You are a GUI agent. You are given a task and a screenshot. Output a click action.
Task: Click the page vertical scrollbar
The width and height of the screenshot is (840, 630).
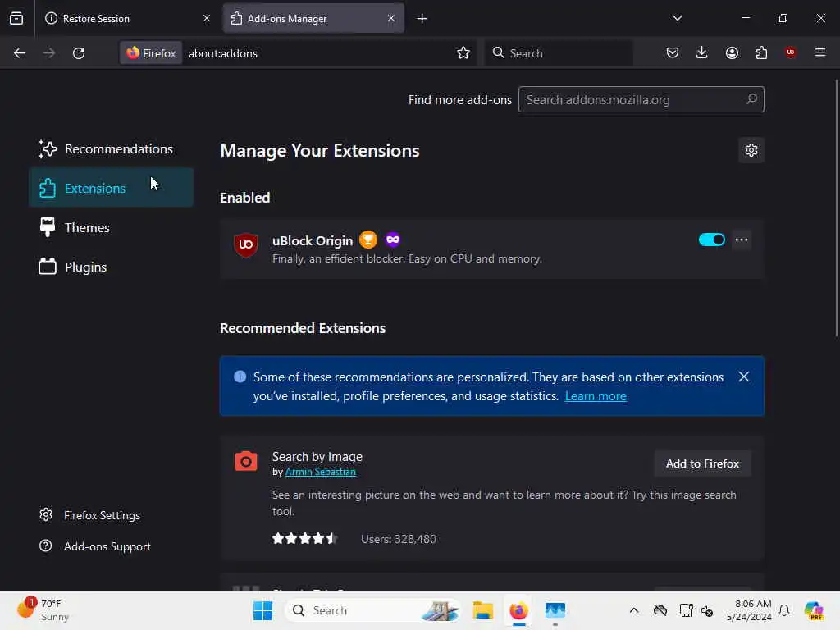(836, 208)
